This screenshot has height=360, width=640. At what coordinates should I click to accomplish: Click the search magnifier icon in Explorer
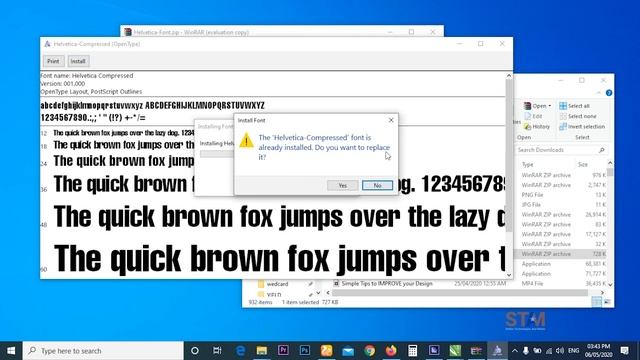(x=602, y=150)
